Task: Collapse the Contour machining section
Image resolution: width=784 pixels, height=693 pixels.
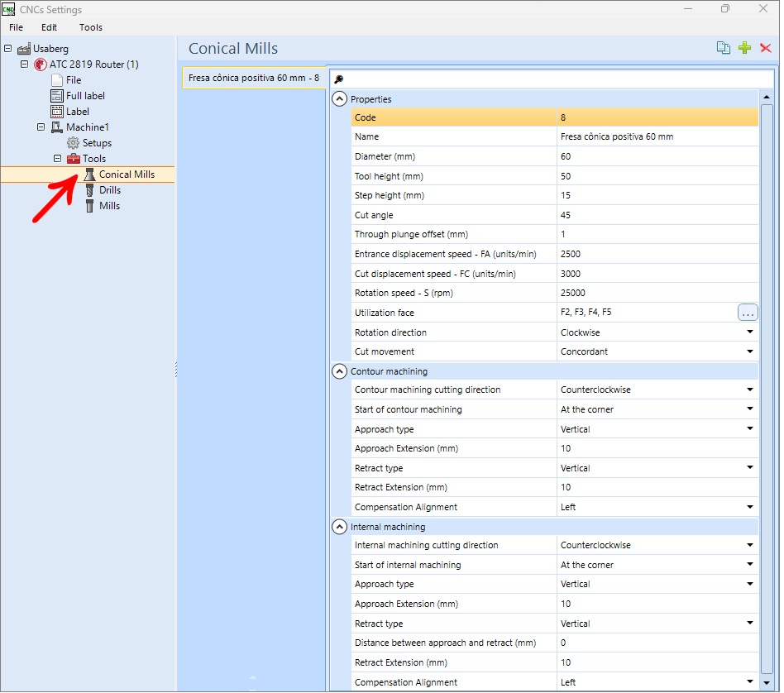Action: click(x=339, y=372)
